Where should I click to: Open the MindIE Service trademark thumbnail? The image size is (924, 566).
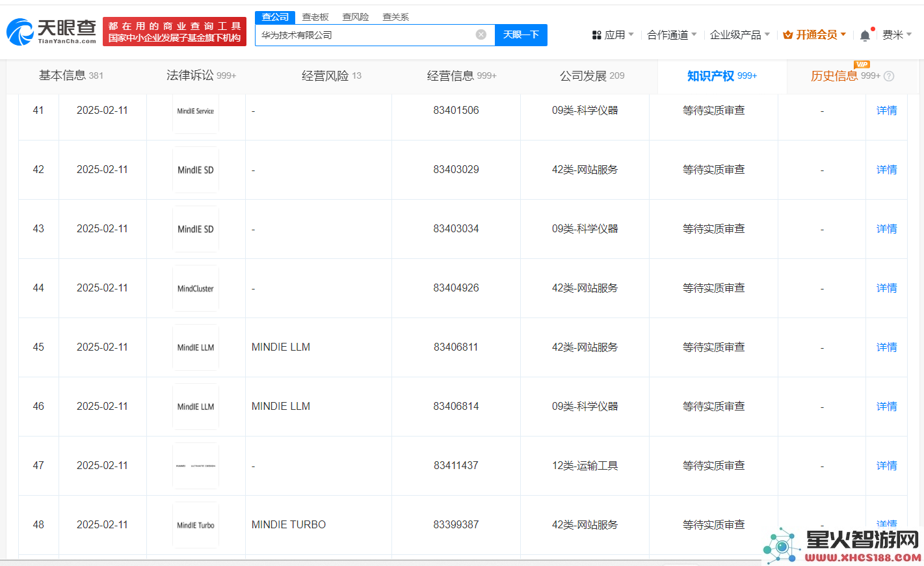click(196, 111)
